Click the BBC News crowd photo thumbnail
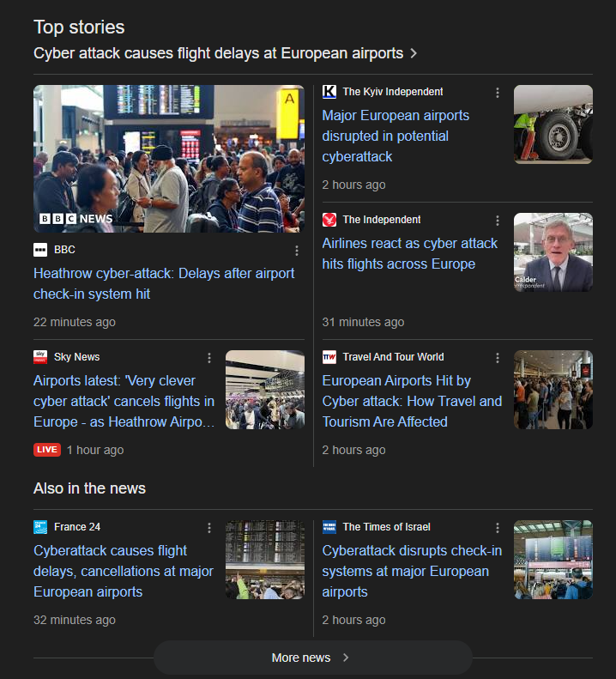This screenshot has height=679, width=616. tap(169, 159)
